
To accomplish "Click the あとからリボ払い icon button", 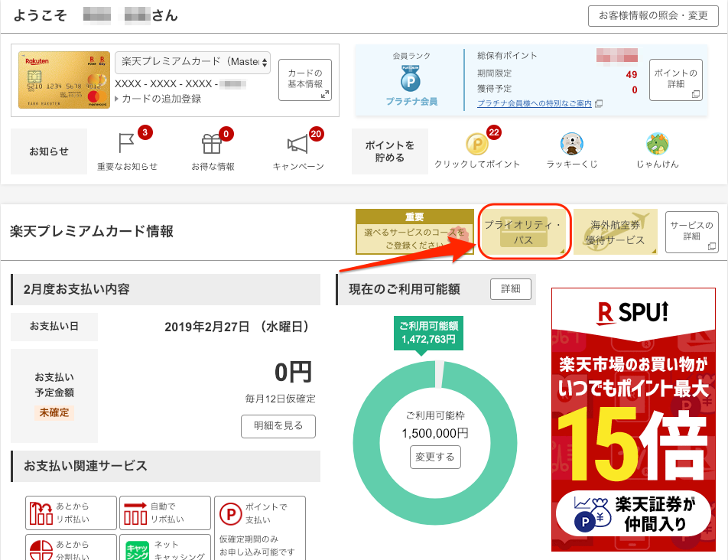I will pos(71,513).
